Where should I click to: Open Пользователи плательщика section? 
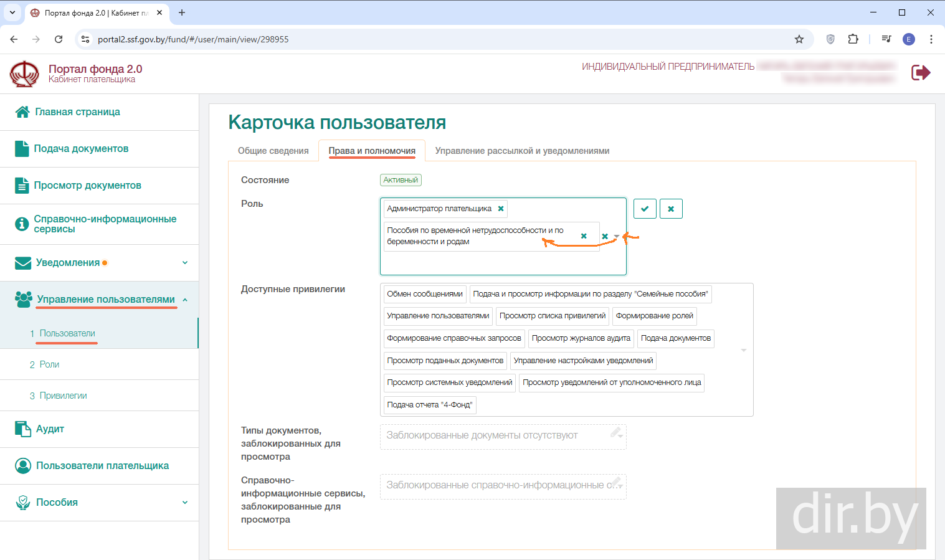pos(102,466)
